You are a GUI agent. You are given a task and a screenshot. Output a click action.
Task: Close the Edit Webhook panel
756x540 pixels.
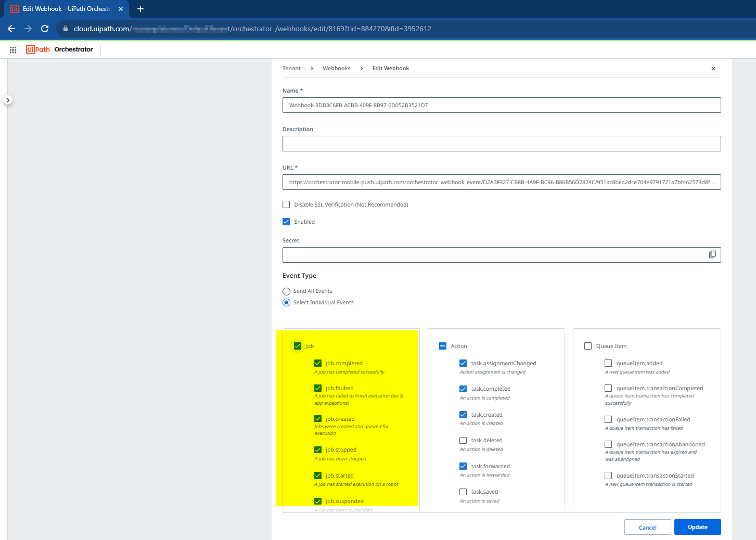click(x=713, y=69)
